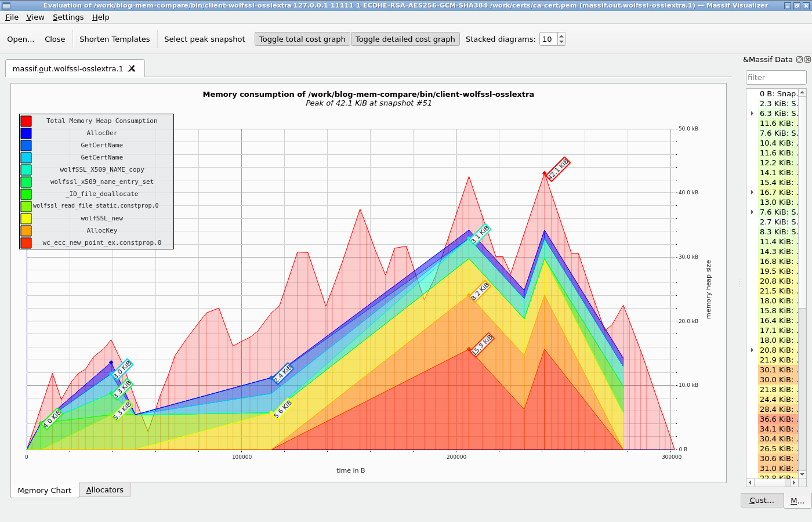Viewport: 812px width, 522px height.
Task: Click the float button of Massif Data panel
Action: pyautogui.click(x=799, y=60)
